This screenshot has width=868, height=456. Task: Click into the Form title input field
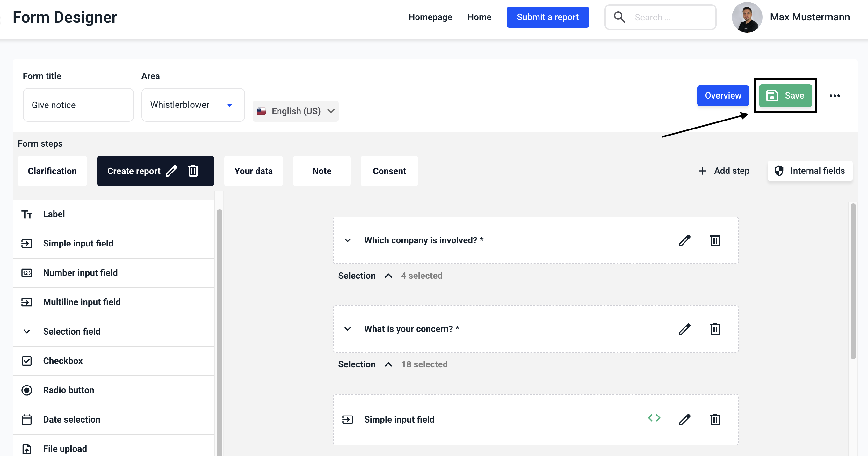(78, 105)
